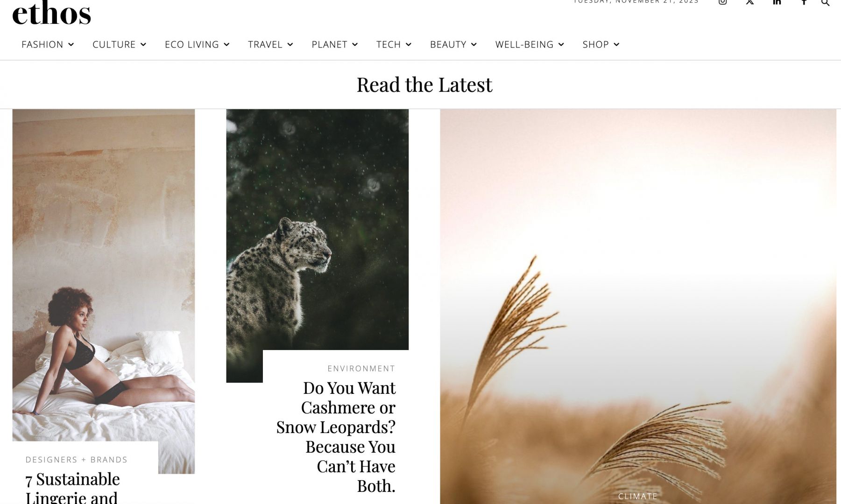Open the Instagram social icon
This screenshot has width=841, height=504.
(722, 2)
